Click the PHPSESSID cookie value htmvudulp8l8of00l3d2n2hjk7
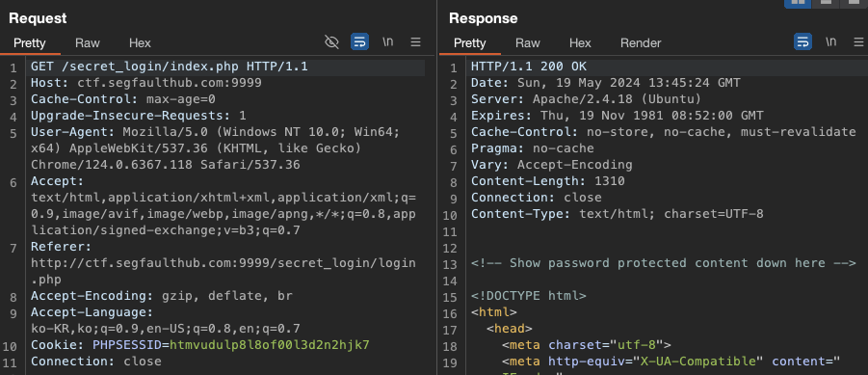 (269, 345)
